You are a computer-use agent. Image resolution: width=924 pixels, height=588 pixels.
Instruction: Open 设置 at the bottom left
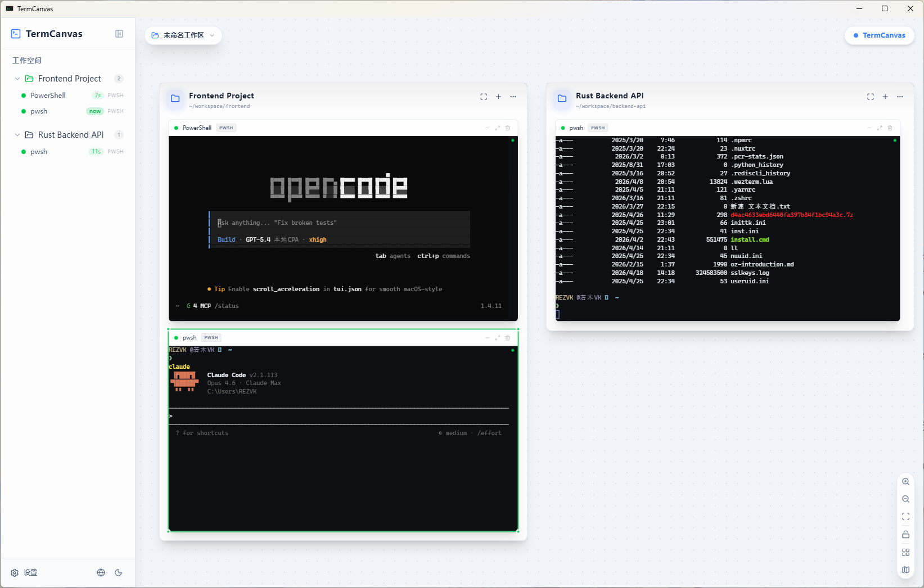(x=24, y=572)
